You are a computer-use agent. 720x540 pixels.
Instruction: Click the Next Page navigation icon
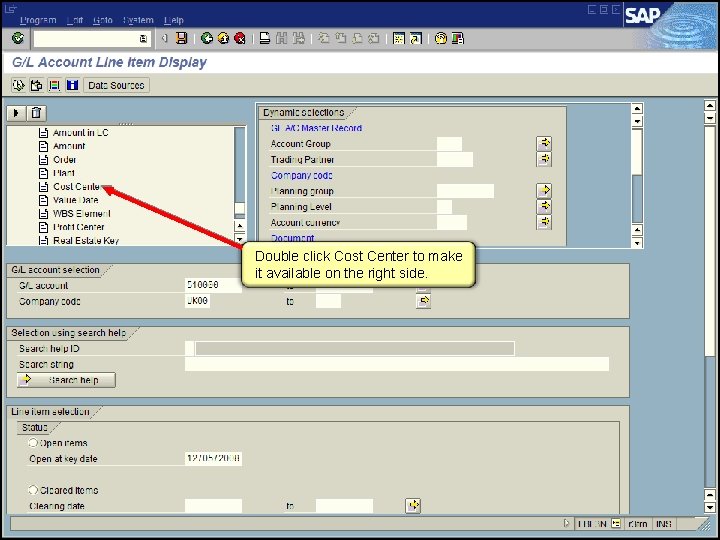click(357, 38)
